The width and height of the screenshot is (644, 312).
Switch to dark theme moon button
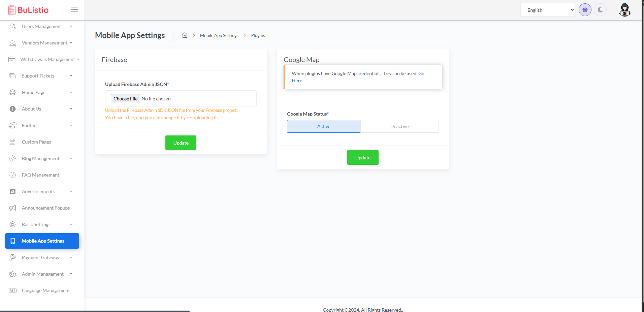600,10
